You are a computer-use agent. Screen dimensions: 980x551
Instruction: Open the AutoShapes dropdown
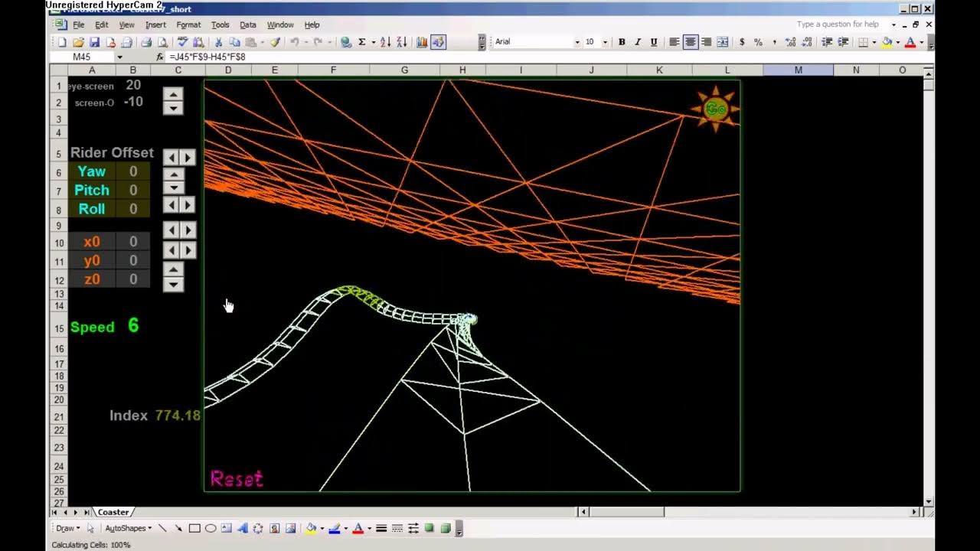[x=129, y=528]
